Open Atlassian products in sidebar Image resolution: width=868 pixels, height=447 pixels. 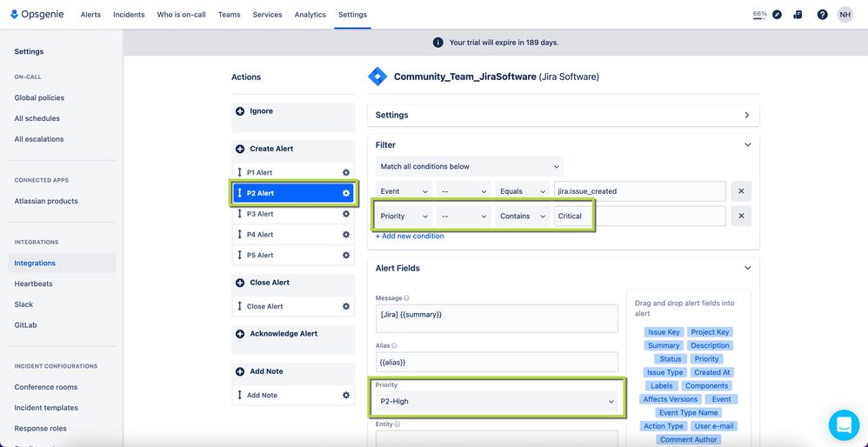pyautogui.click(x=46, y=202)
